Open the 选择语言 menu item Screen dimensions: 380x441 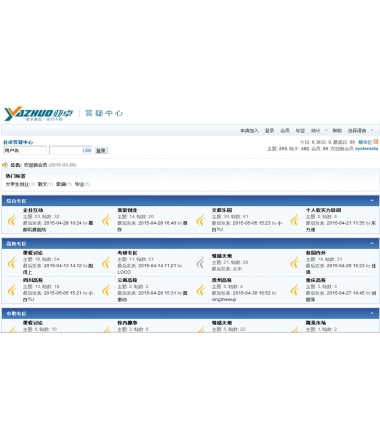coord(357,131)
